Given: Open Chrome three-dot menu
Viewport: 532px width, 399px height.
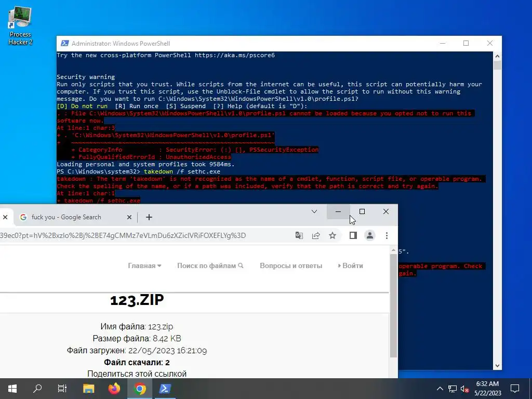Looking at the screenshot, I should (387, 235).
